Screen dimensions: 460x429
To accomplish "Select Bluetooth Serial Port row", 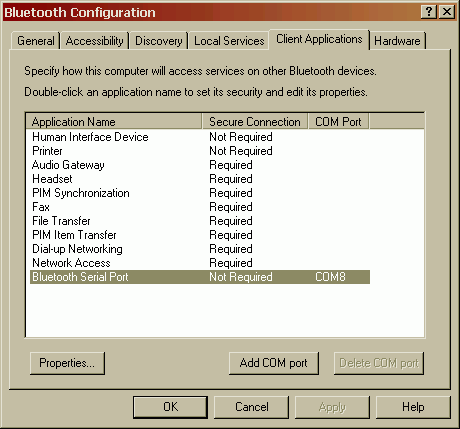I will tap(200, 277).
